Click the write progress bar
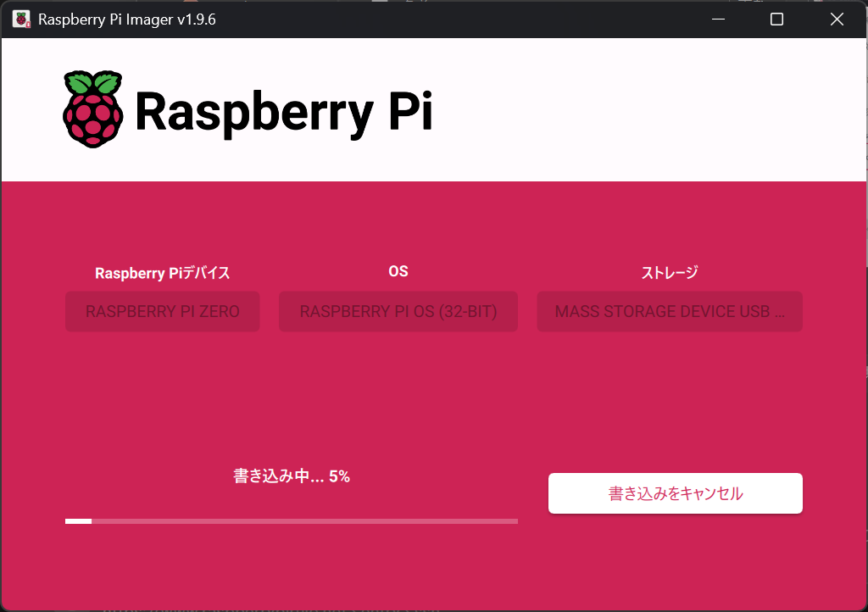 [291, 520]
